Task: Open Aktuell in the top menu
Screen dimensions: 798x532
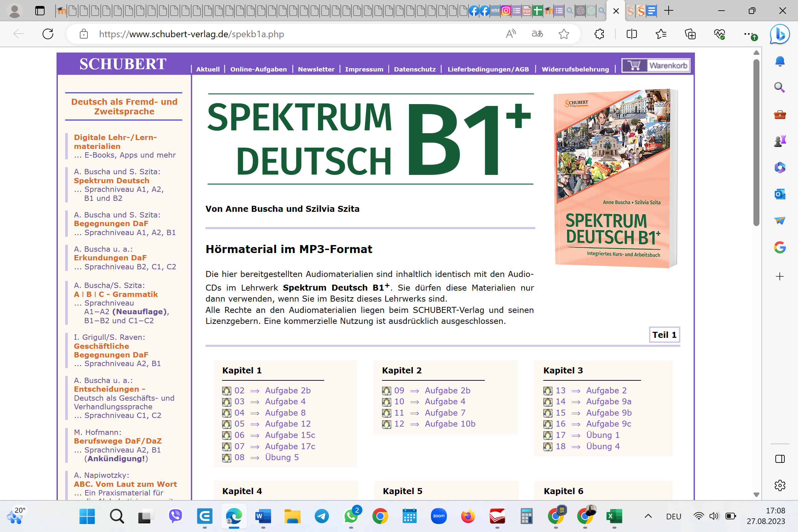Action: (x=207, y=69)
